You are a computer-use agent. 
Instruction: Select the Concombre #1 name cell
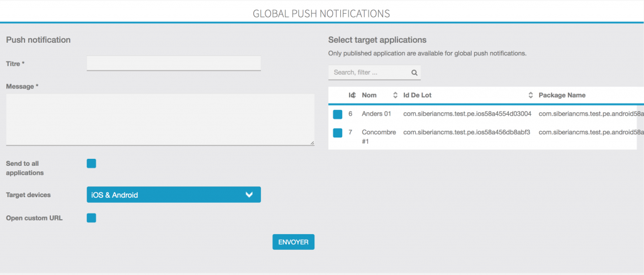(379, 137)
